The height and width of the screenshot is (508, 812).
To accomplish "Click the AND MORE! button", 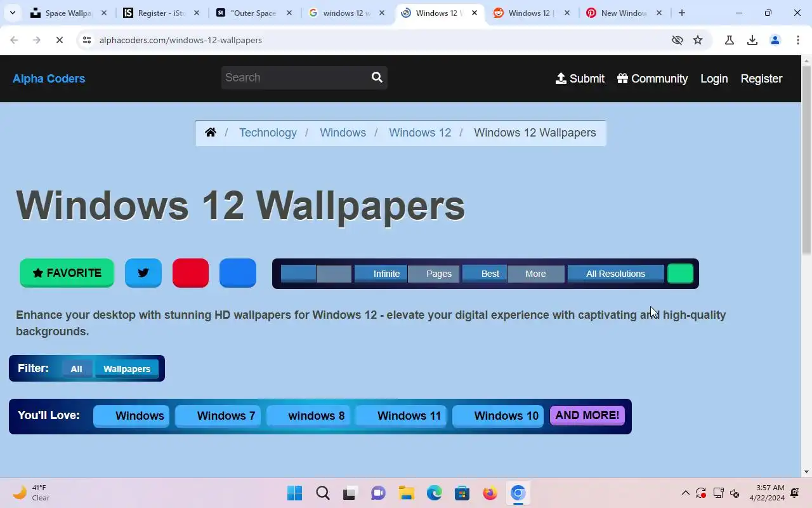I will [x=587, y=415].
